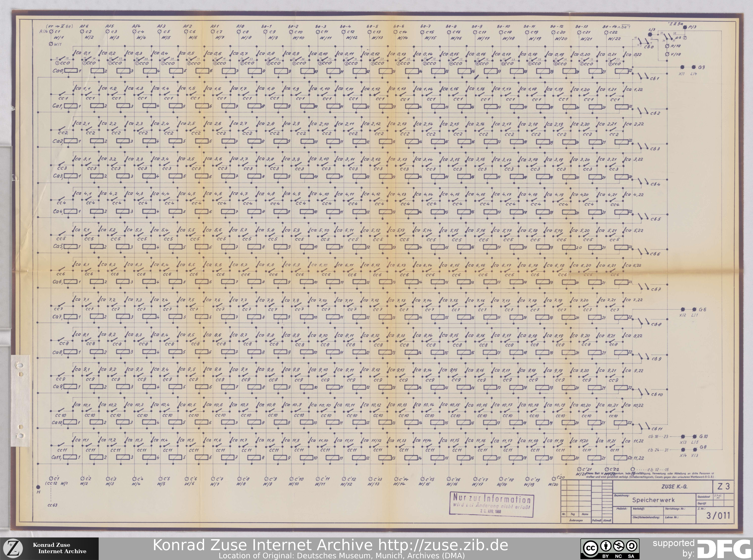Click the 'supported by:' text in the footer
The height and width of the screenshot is (560, 753).
click(x=674, y=548)
